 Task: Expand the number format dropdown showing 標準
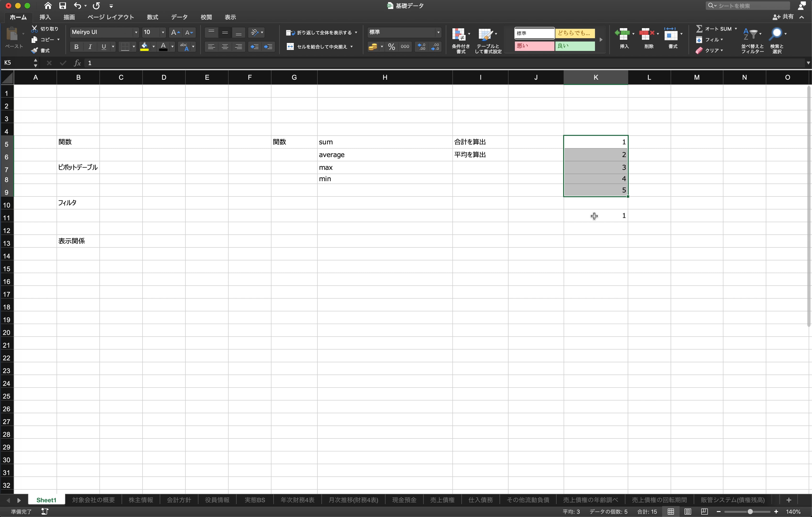click(438, 32)
